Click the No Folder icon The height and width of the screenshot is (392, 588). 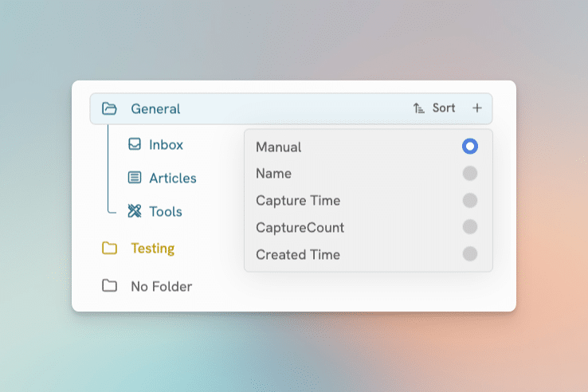coord(110,286)
